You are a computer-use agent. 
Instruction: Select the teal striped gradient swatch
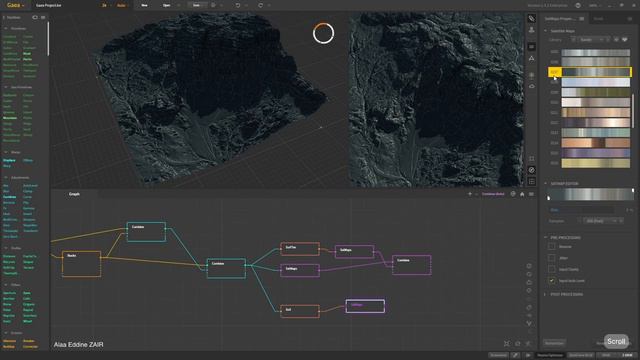click(x=596, y=133)
